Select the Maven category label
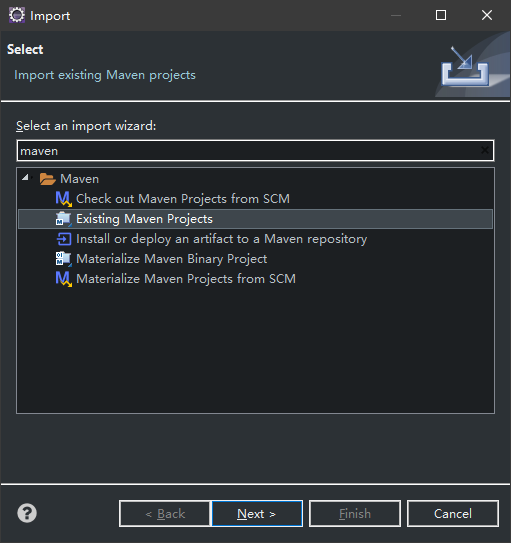The width and height of the screenshot is (511, 543). click(x=80, y=179)
